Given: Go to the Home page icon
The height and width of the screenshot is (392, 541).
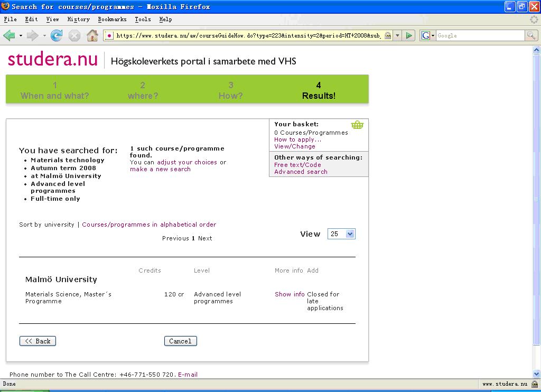Looking at the screenshot, I should 92,35.
